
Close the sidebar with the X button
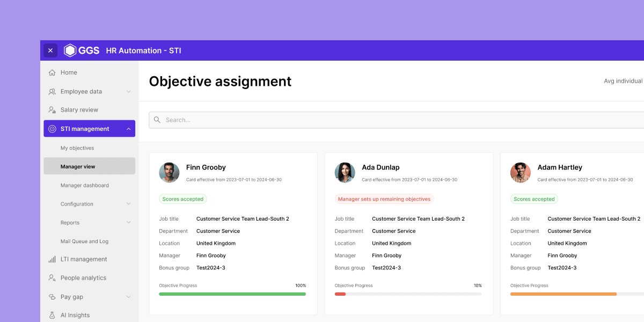50,50
